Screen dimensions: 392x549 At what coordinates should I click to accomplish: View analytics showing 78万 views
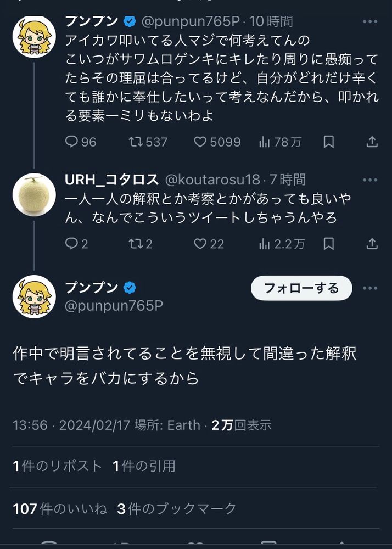point(280,142)
